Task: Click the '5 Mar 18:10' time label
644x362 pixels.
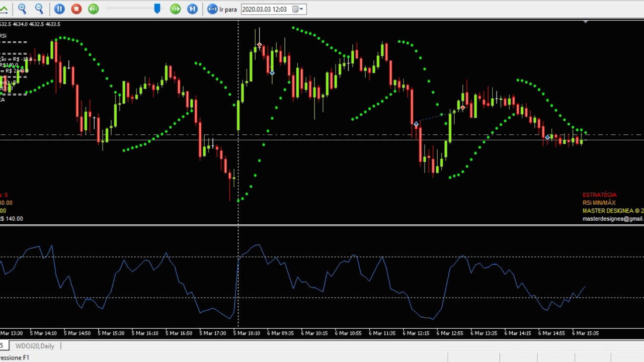Action: (247, 333)
